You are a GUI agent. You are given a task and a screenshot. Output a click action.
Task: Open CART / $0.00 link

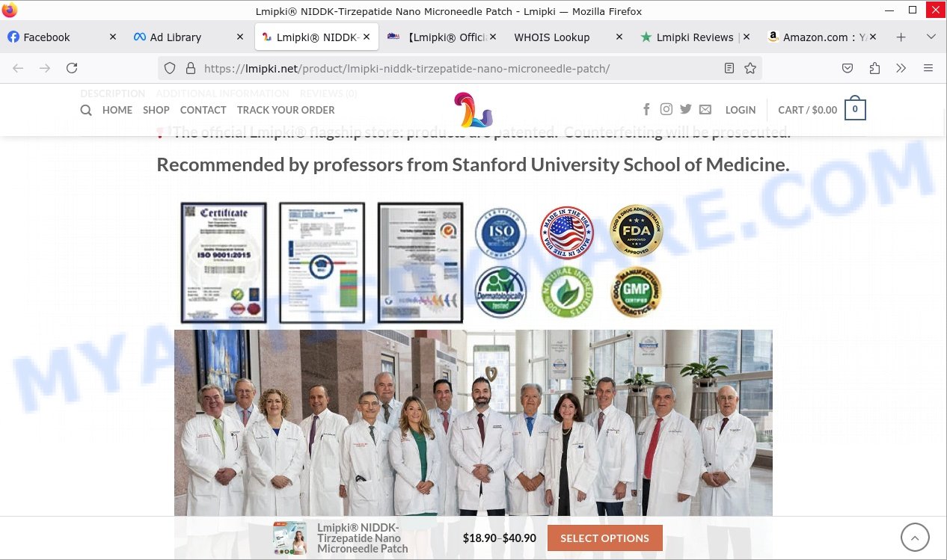tap(808, 110)
